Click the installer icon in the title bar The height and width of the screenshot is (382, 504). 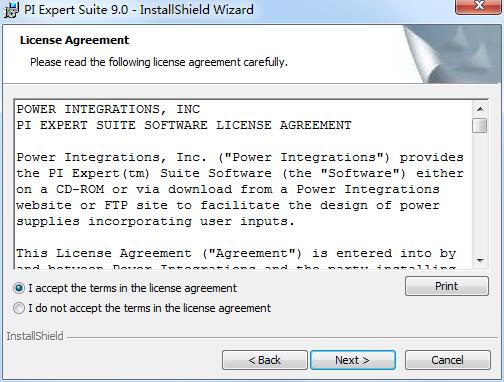[x=11, y=10]
